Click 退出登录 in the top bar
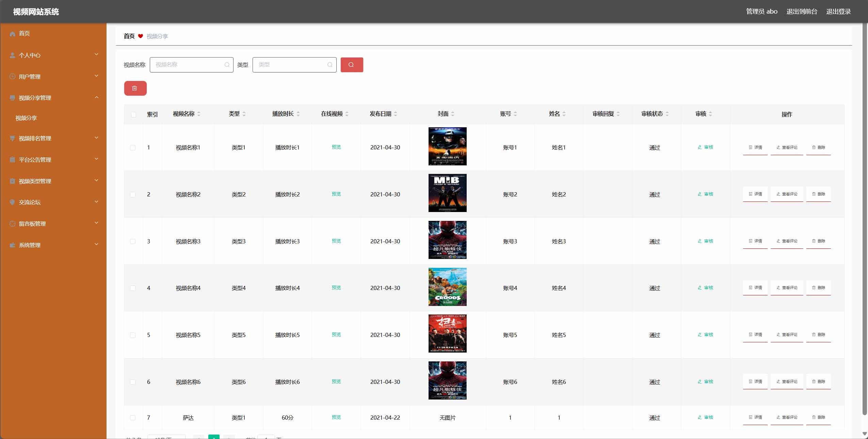This screenshot has height=439, width=868. tap(838, 12)
